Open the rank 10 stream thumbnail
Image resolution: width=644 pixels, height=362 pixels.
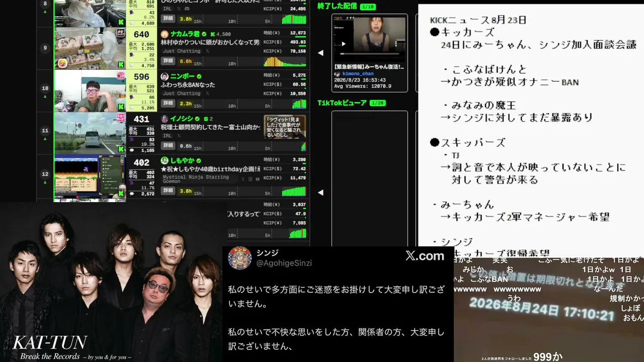coord(90,91)
